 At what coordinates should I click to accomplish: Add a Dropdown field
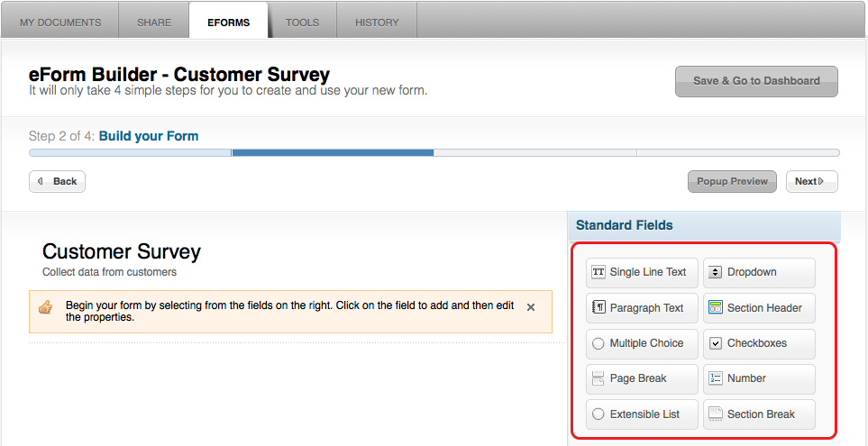[759, 272]
